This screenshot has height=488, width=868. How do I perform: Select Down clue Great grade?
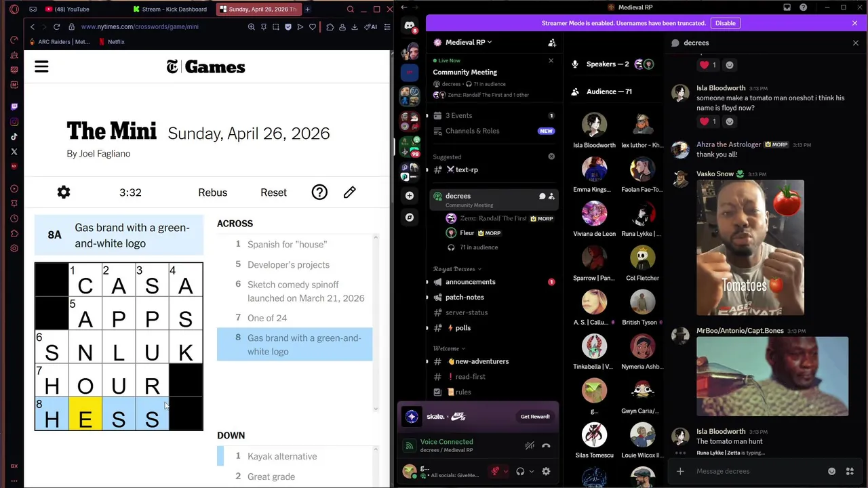294,476
